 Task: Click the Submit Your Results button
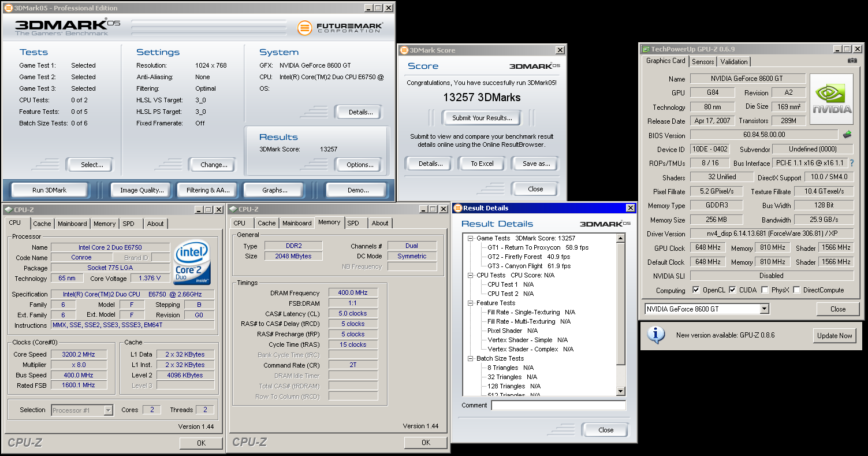pos(482,118)
